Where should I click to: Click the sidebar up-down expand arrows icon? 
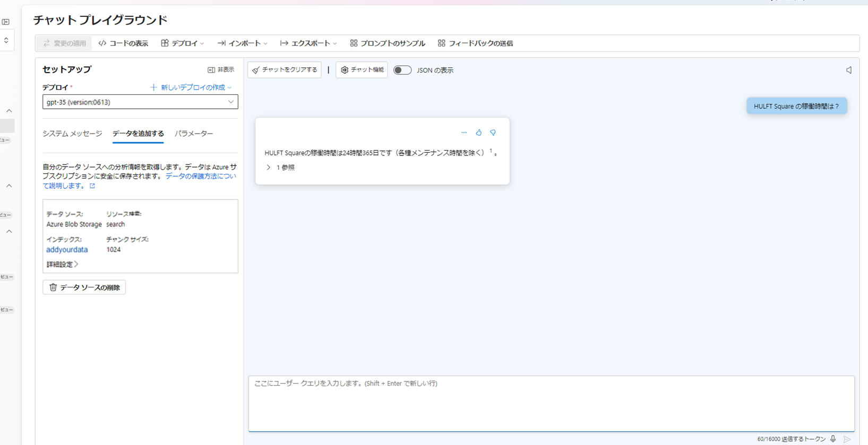click(x=6, y=40)
